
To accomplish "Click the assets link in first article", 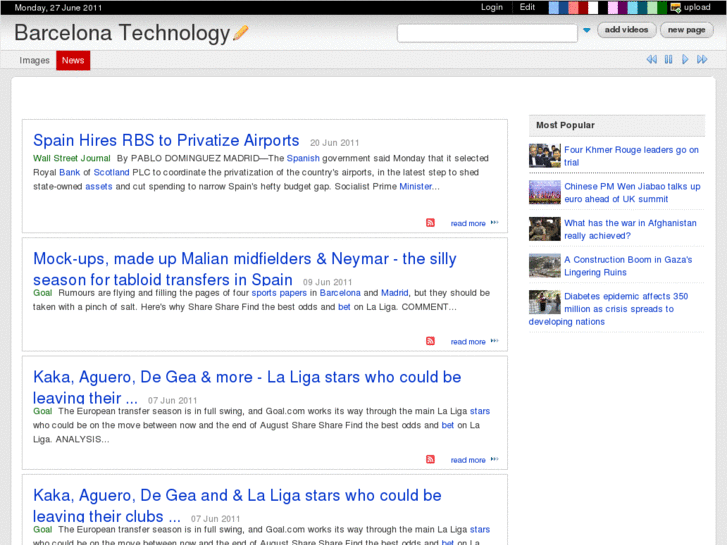I will pyautogui.click(x=99, y=186).
